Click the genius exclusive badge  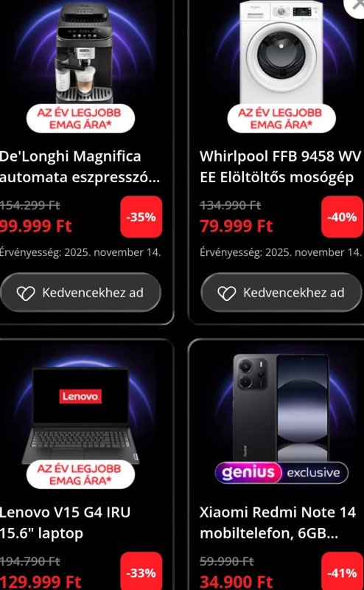coord(281,473)
